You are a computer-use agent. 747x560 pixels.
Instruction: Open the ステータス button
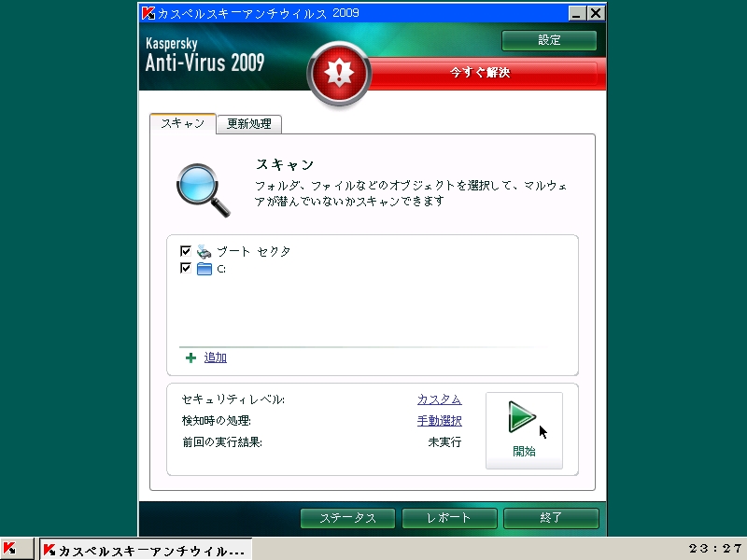pyautogui.click(x=347, y=518)
